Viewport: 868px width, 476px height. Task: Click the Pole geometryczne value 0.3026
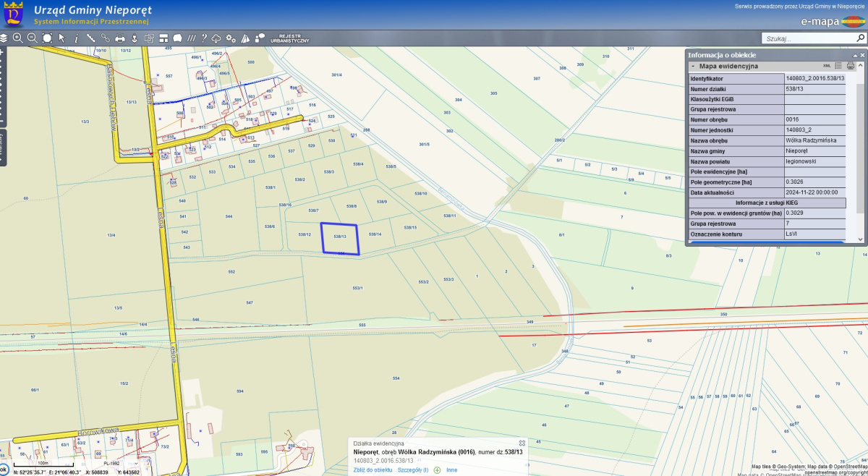(795, 182)
